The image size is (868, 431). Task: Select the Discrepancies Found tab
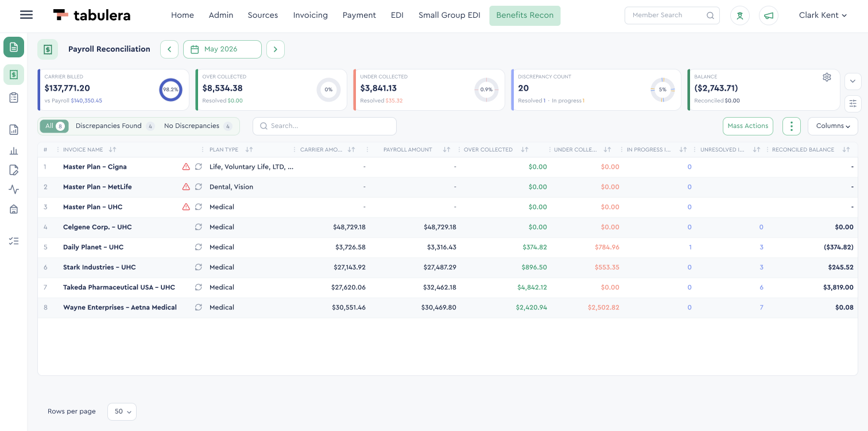(115, 126)
